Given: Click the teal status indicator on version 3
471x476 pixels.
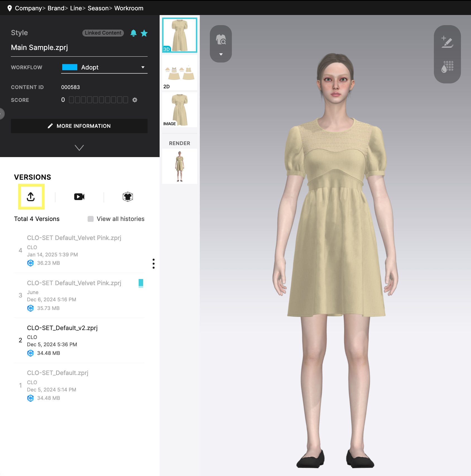Looking at the screenshot, I should (x=141, y=283).
